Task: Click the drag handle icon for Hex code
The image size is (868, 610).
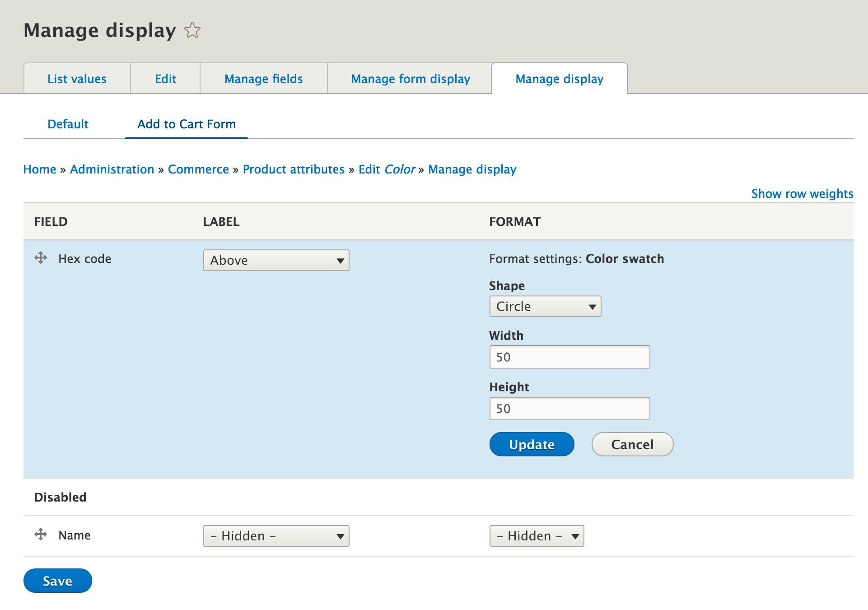Action: [x=41, y=259]
